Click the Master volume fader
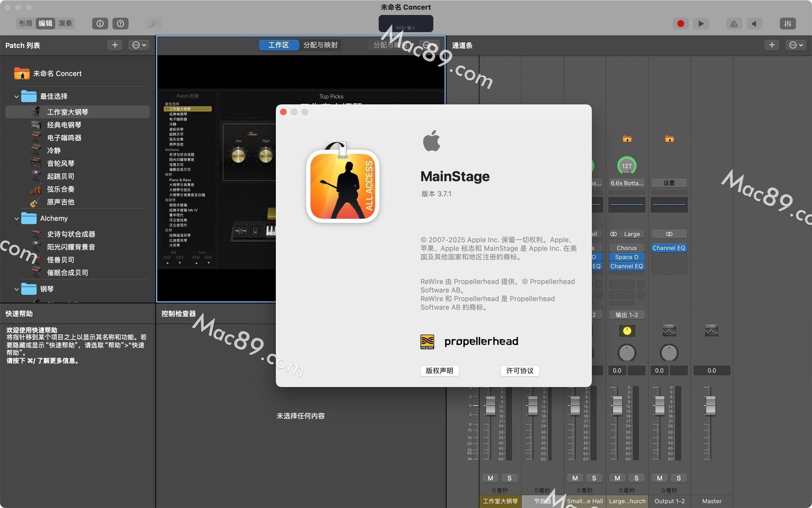The height and width of the screenshot is (508, 812). pos(710,405)
